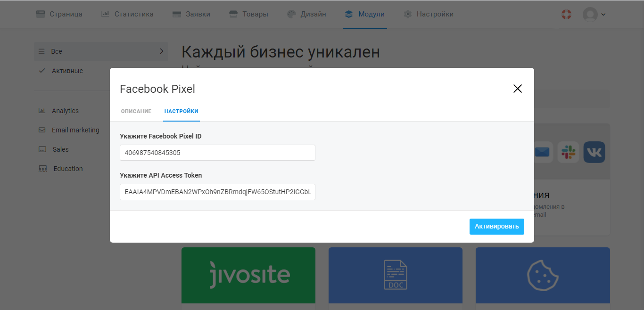Click the Email marketing envelope icon
This screenshot has width=644, height=310.
point(42,130)
